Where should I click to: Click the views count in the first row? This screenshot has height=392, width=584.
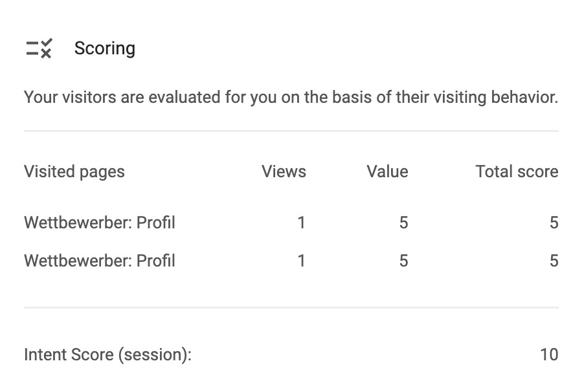pos(302,223)
